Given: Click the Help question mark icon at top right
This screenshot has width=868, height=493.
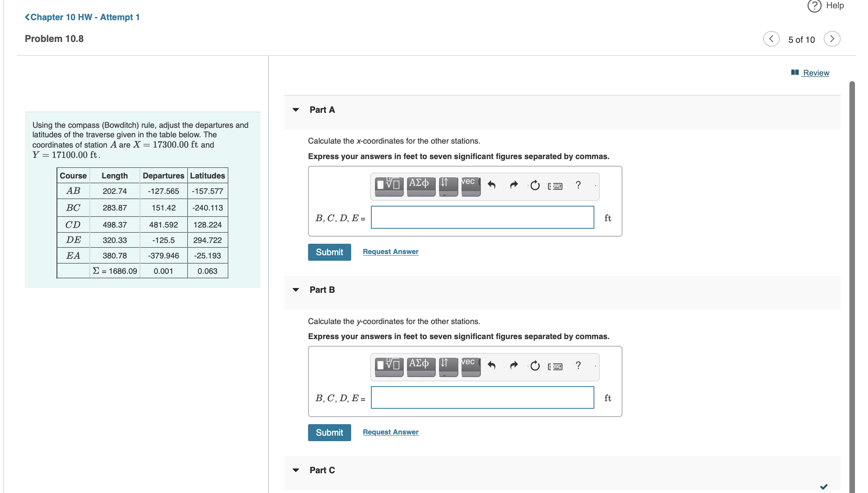Looking at the screenshot, I should [814, 7].
